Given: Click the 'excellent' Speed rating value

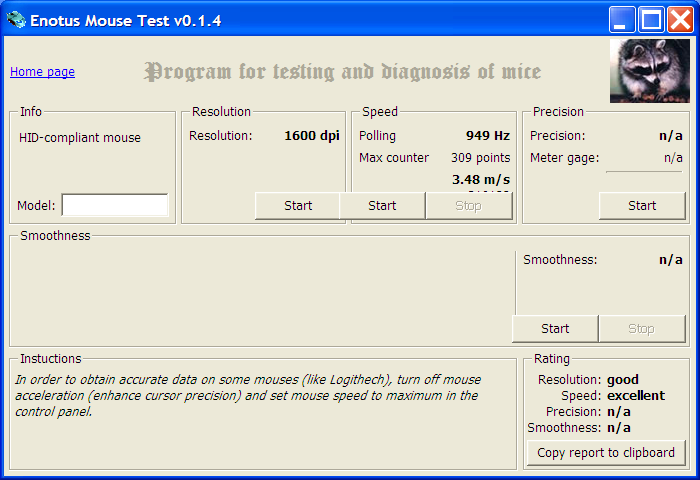Looking at the screenshot, I should pyautogui.click(x=635, y=396).
